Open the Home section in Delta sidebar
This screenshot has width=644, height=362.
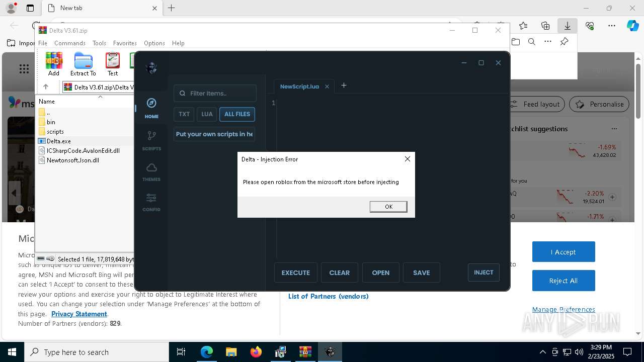point(151,108)
